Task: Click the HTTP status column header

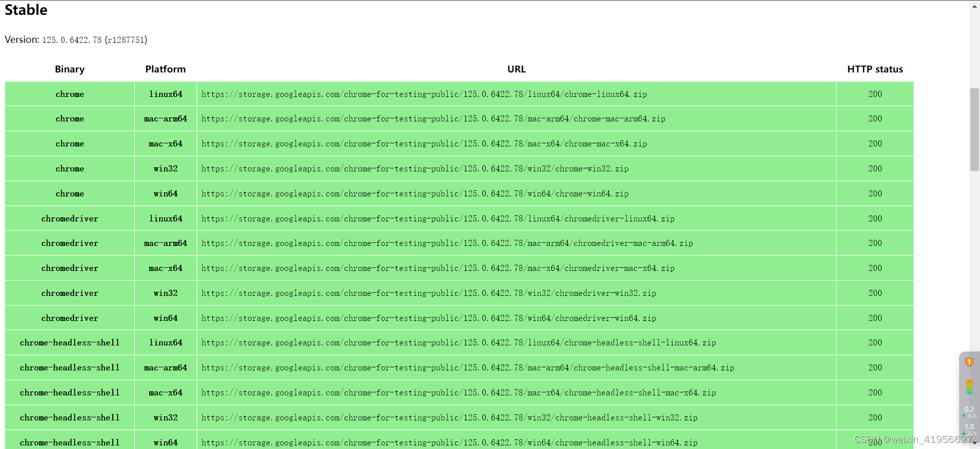Action: click(875, 69)
